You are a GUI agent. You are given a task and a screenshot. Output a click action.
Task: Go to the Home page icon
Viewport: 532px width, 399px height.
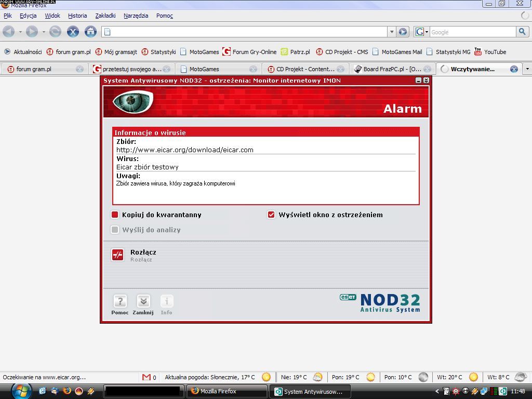pyautogui.click(x=90, y=32)
